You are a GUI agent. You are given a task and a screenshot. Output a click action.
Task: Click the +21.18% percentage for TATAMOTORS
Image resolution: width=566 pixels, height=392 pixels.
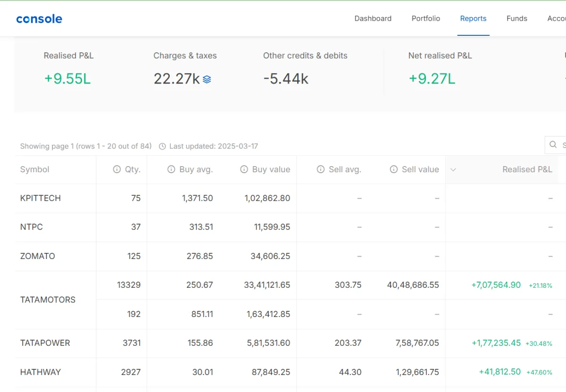541,285
